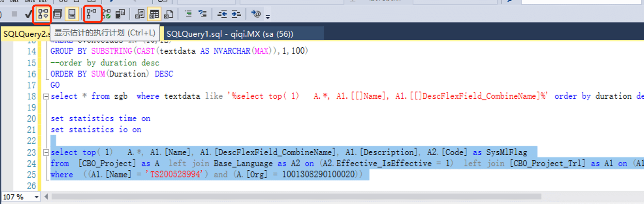Increase indent of the selected lines
The height and width of the screenshot is (204, 644).
click(x=236, y=14)
